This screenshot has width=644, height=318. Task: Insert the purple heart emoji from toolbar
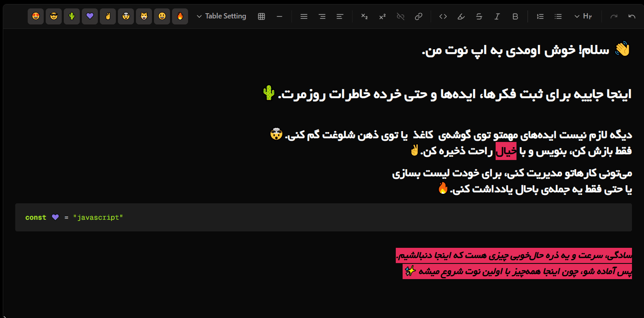point(90,16)
